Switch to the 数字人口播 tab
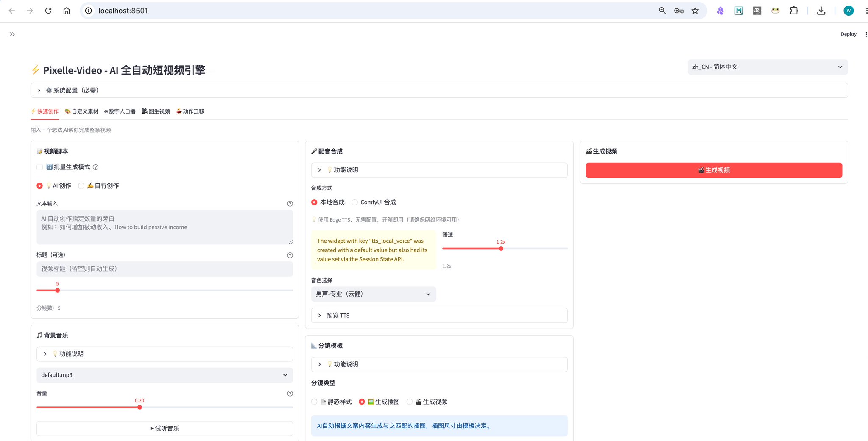This screenshot has height=441, width=868. point(120,111)
